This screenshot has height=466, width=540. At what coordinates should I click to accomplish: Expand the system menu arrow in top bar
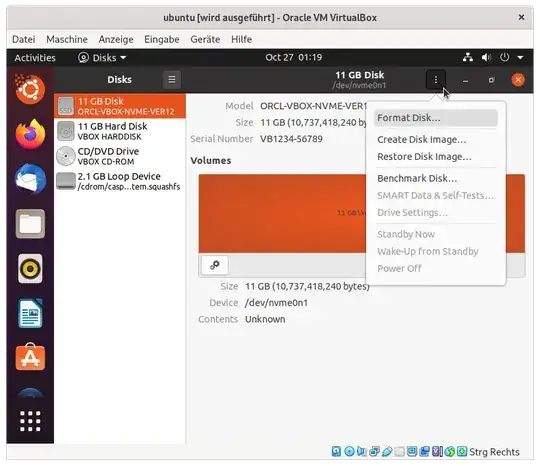click(520, 58)
